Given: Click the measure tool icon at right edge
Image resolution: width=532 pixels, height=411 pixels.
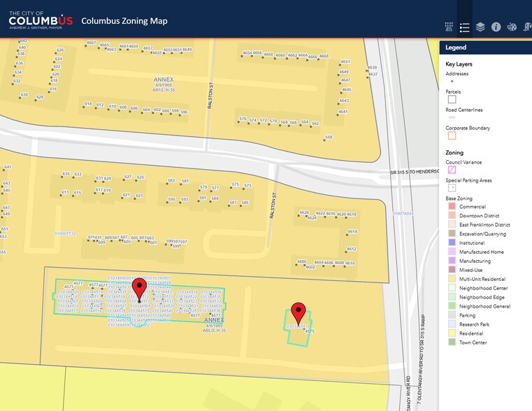Looking at the screenshot, I should pos(528,27).
